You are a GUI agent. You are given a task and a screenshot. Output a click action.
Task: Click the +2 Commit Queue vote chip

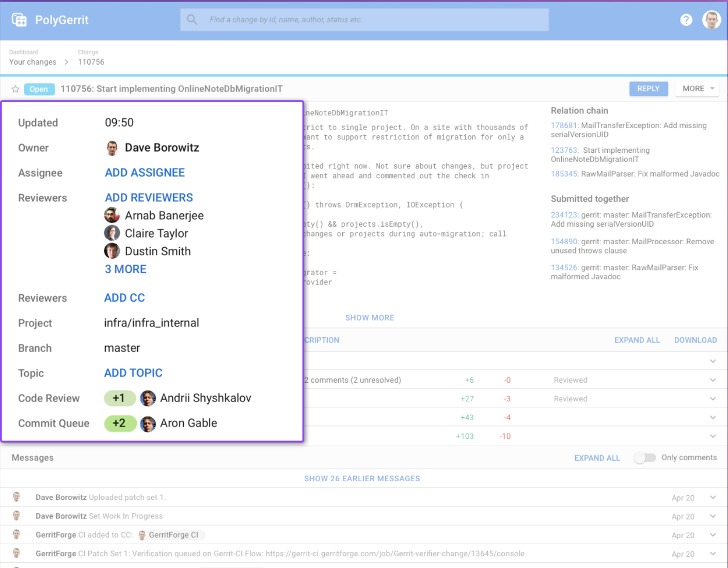[x=120, y=423]
